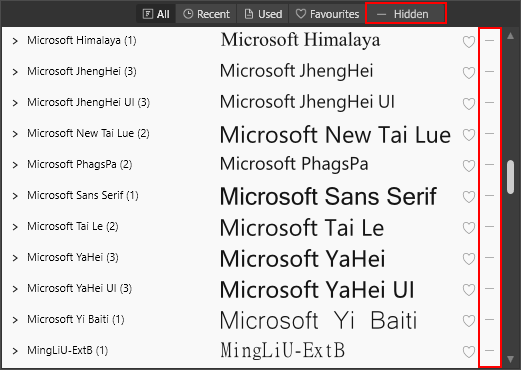Expand the Microsoft YaHei UI family
The height and width of the screenshot is (370, 521).
[15, 289]
